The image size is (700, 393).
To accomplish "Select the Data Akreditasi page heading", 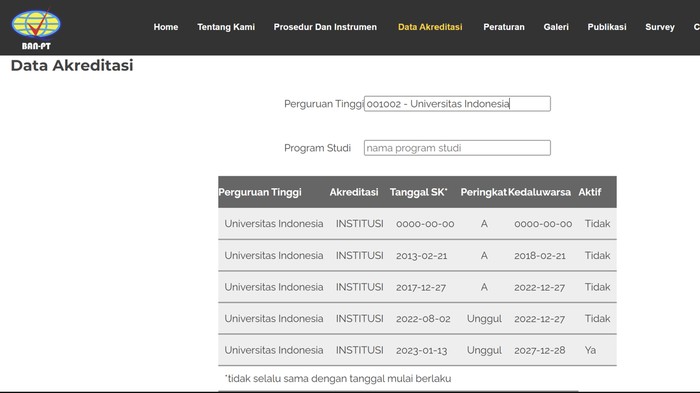I will [x=72, y=65].
